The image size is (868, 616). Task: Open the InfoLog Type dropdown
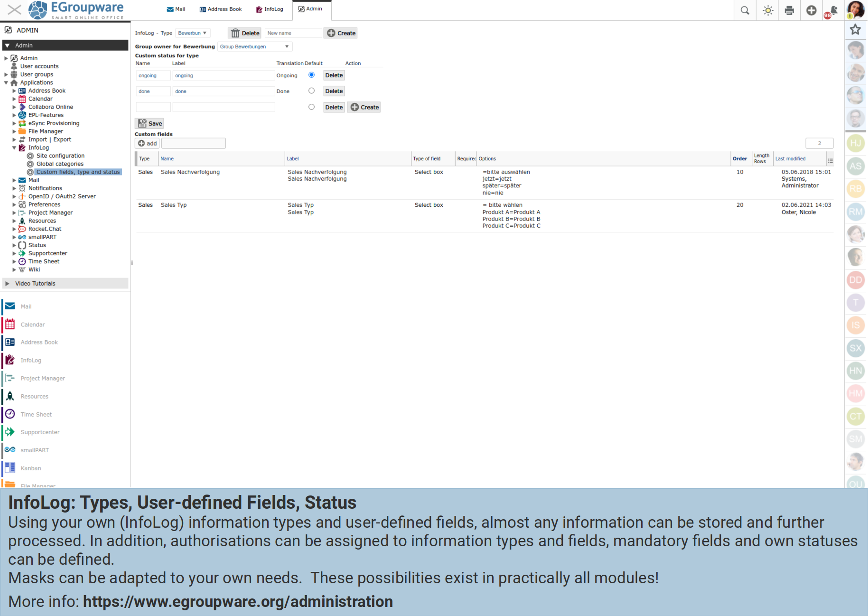tap(192, 33)
